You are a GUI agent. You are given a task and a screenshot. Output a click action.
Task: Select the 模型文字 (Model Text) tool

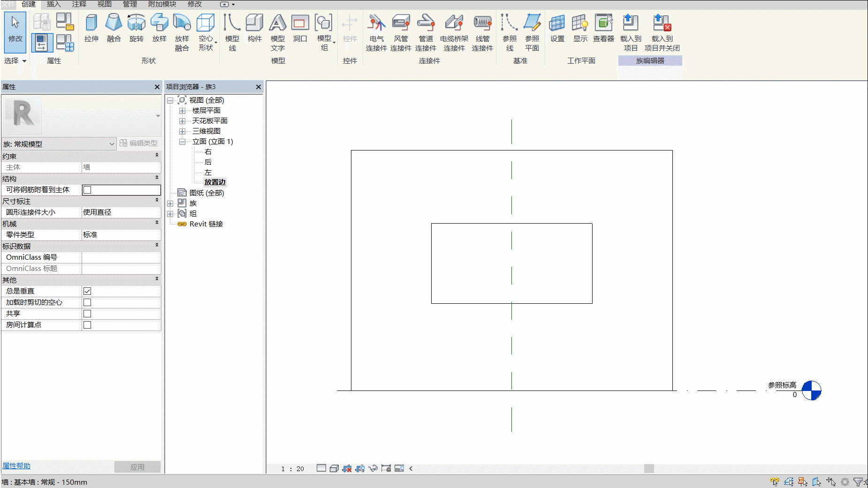coord(277,32)
